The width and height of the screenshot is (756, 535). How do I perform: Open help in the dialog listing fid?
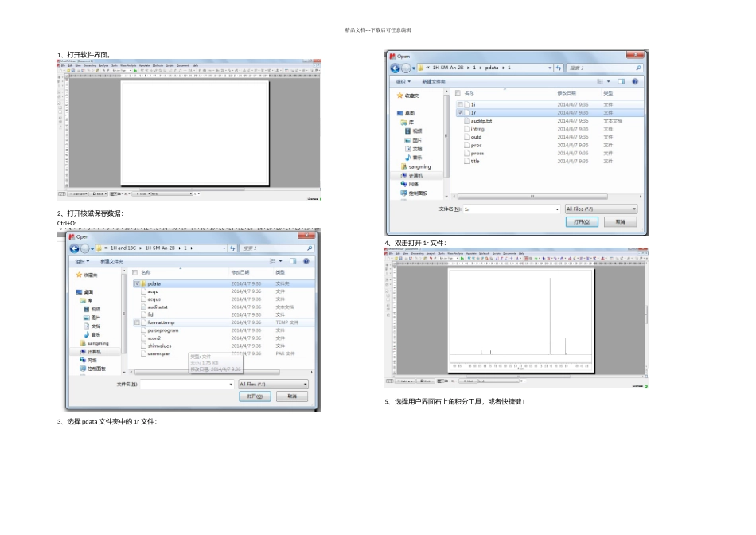306,261
